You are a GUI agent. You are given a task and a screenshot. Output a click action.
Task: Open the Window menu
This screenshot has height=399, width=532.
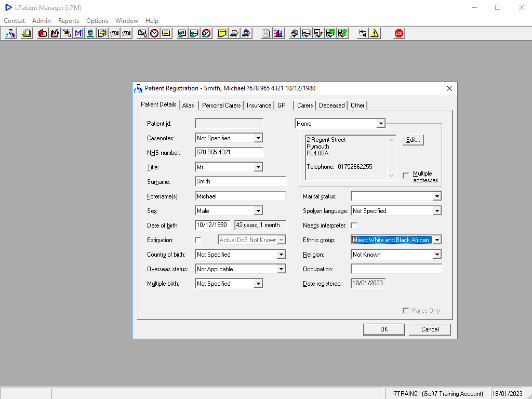point(127,21)
